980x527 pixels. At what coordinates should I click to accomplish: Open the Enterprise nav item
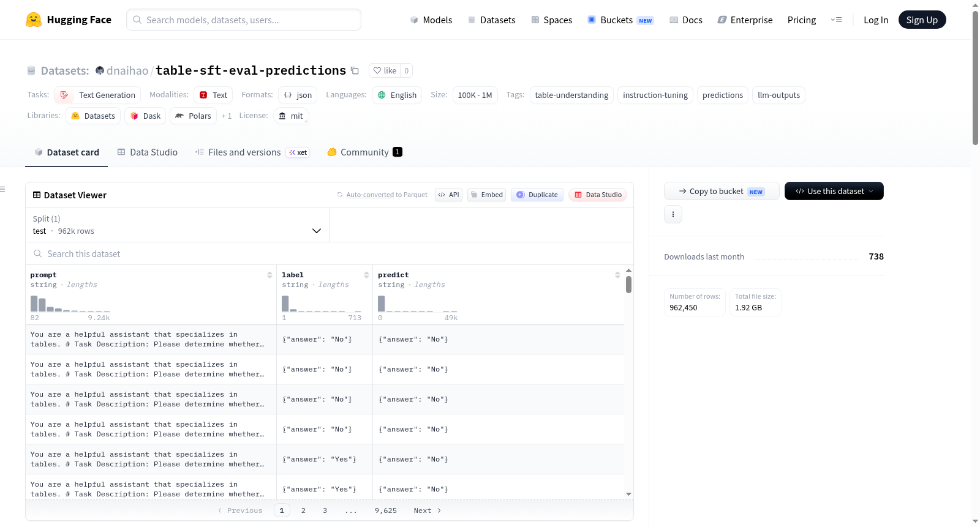[745, 20]
